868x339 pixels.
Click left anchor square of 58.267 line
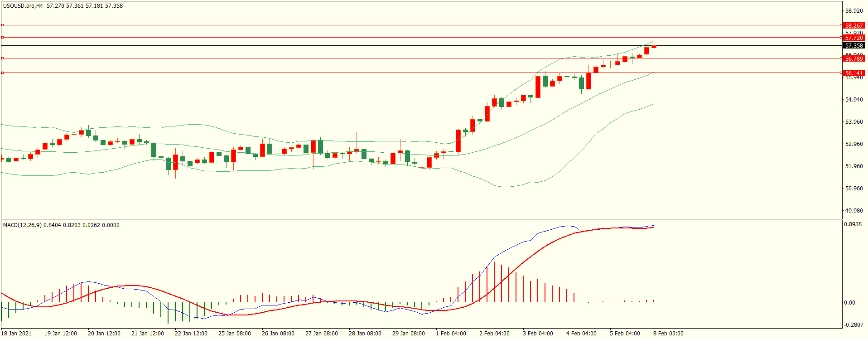pyautogui.click(x=2, y=25)
